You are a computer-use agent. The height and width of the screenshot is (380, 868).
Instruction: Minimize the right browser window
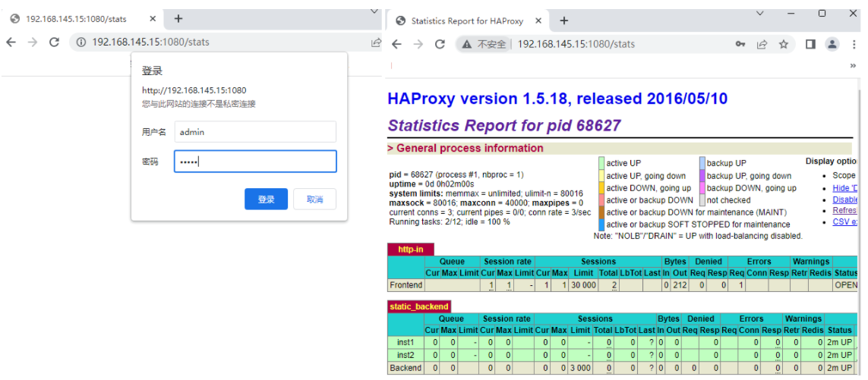point(791,14)
